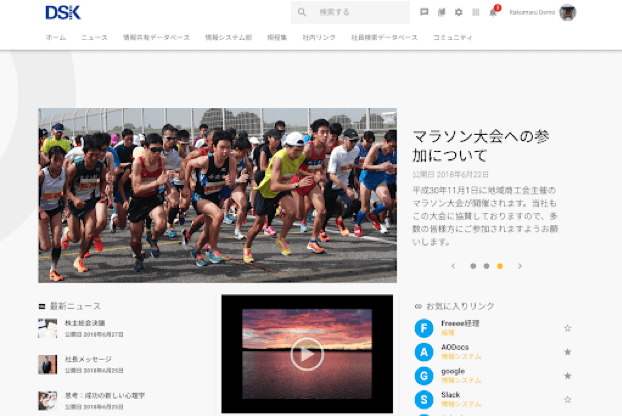
Task: Open ニュース menu item
Action: [x=94, y=37]
